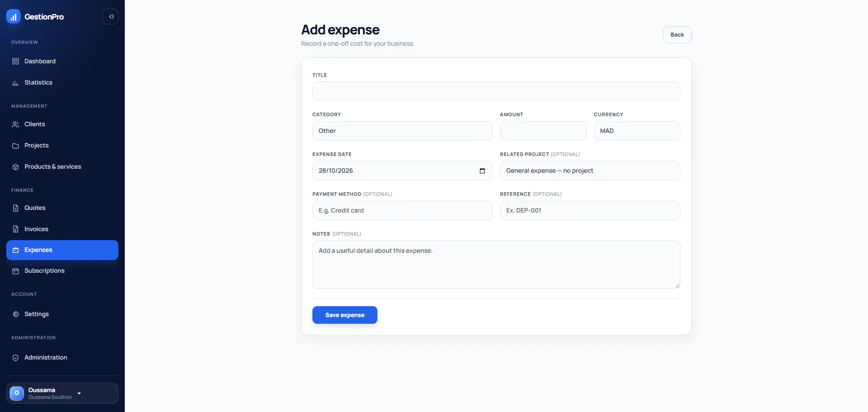868x412 pixels.
Task: Click the Payment Method input field
Action: [402, 211]
